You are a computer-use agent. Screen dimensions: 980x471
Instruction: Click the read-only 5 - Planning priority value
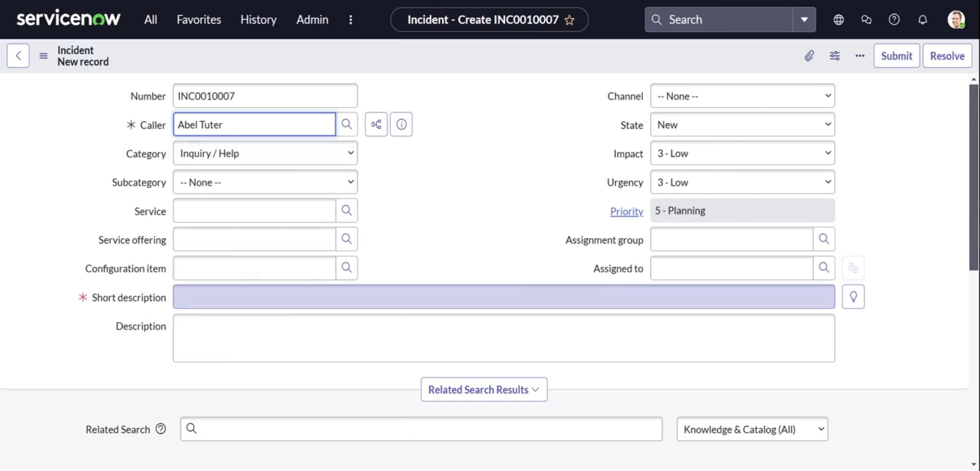coord(742,210)
